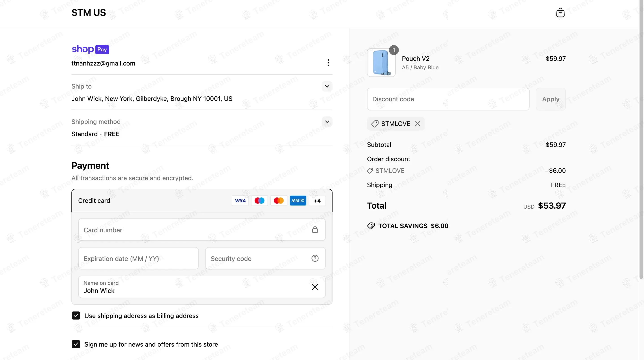Clear the Name on card field

pos(315,287)
